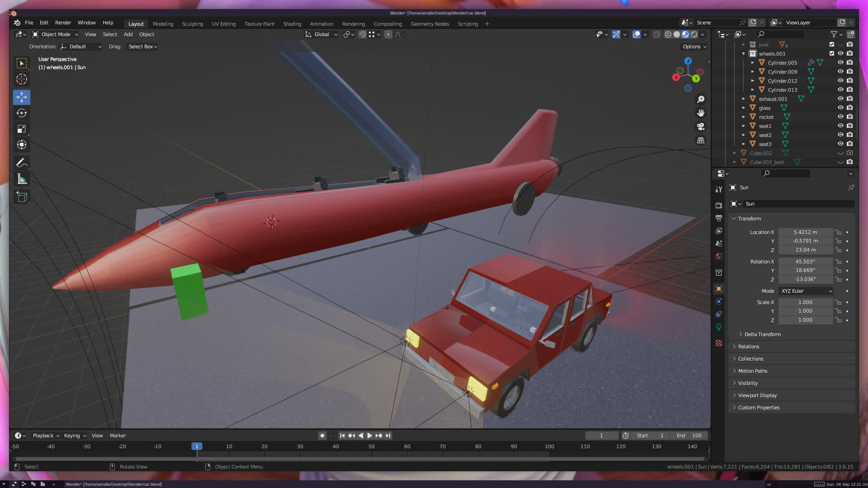Click the End frame field
The width and height of the screenshot is (868, 488).
pyautogui.click(x=689, y=436)
